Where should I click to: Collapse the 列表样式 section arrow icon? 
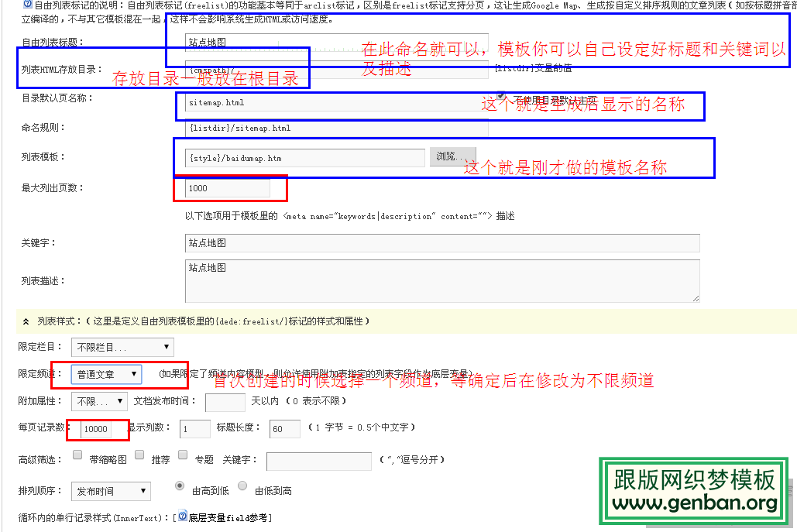(26, 321)
